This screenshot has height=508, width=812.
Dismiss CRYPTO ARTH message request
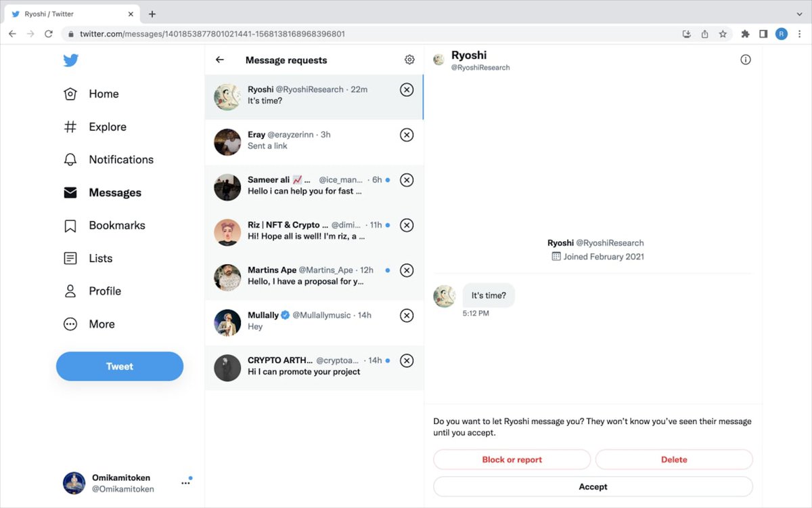click(407, 360)
